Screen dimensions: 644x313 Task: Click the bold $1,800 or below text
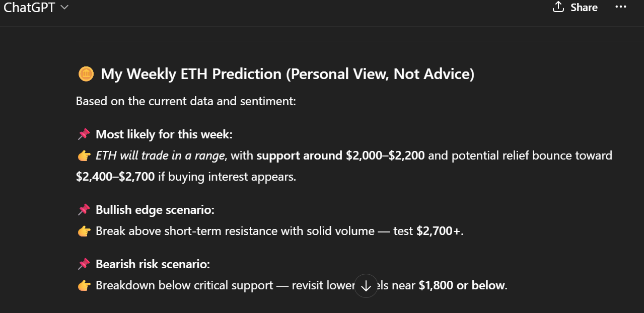pyautogui.click(x=462, y=285)
